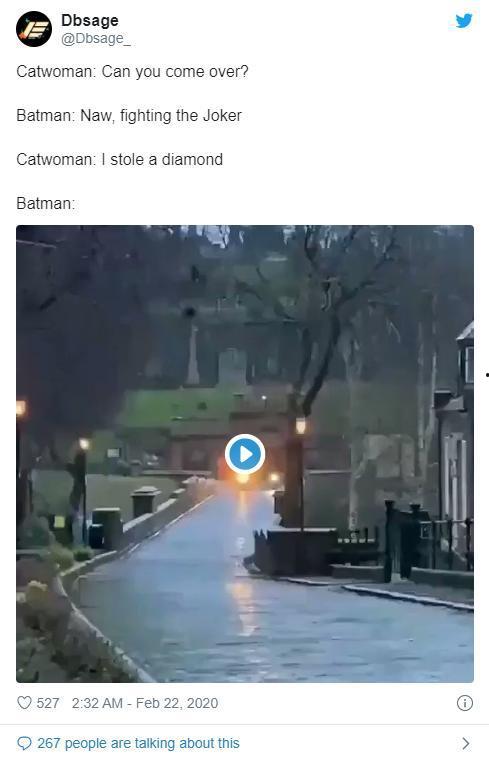Like the tweet with the heart icon
Screen dimensions: 489x758
[x=24, y=702]
